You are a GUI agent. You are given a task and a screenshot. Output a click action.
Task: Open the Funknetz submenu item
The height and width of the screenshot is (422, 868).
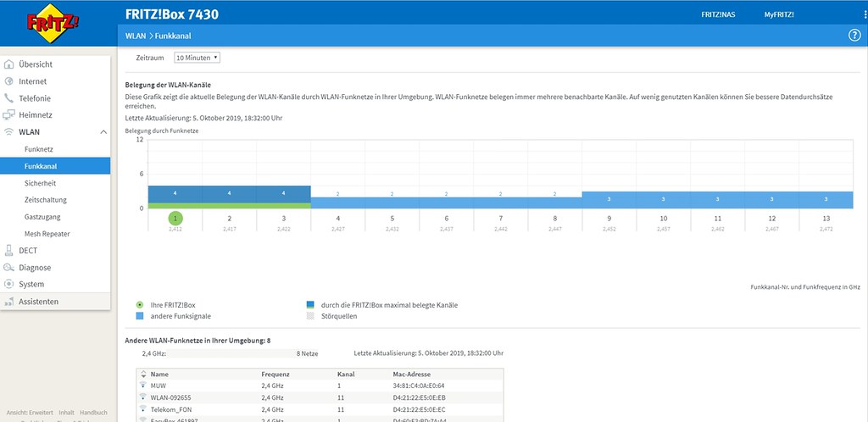tap(39, 149)
